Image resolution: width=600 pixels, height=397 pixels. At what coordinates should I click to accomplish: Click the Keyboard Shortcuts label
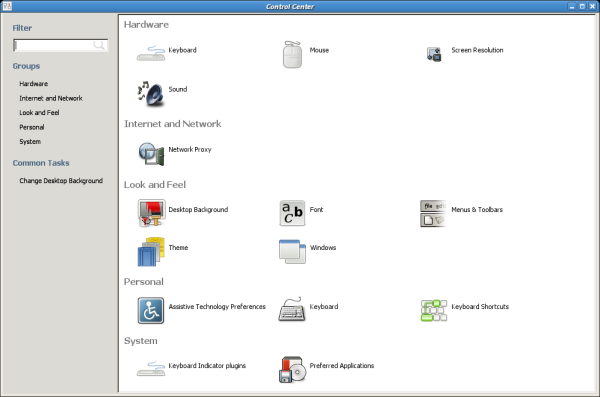pyautogui.click(x=480, y=307)
